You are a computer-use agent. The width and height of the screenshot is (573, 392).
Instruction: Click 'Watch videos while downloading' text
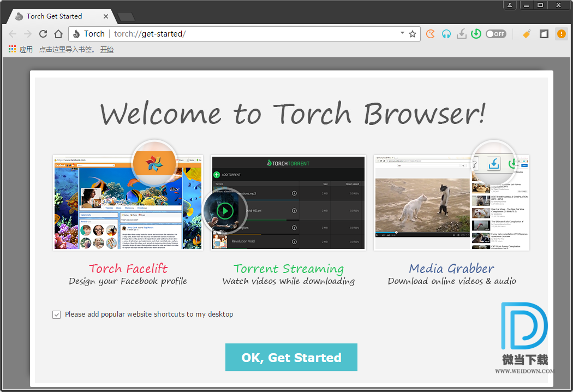289,281
